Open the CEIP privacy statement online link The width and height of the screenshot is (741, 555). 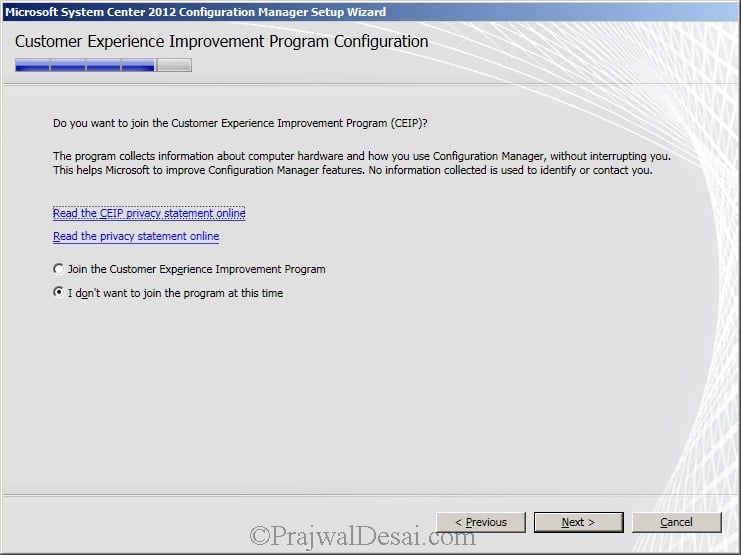tap(149, 213)
